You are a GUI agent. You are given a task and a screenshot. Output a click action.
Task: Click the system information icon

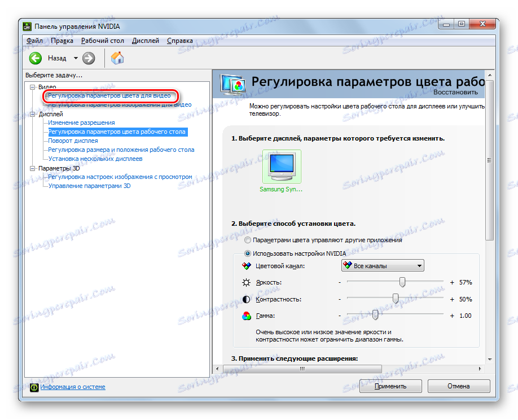coord(34,387)
